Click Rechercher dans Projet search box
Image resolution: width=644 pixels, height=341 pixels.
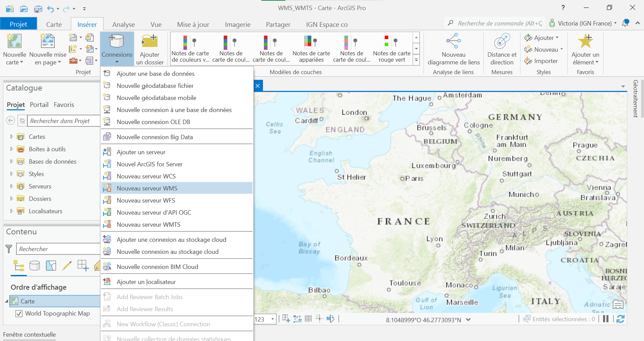click(x=64, y=121)
